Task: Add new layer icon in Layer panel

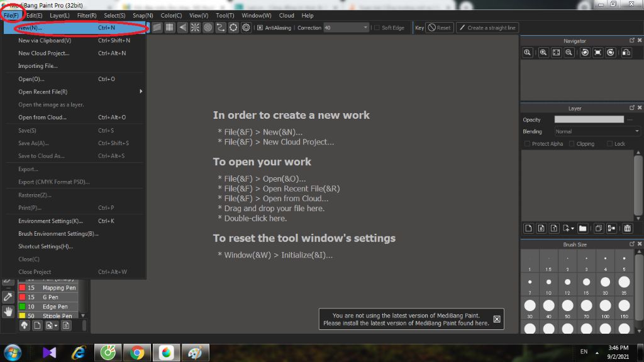Action: pos(528,228)
